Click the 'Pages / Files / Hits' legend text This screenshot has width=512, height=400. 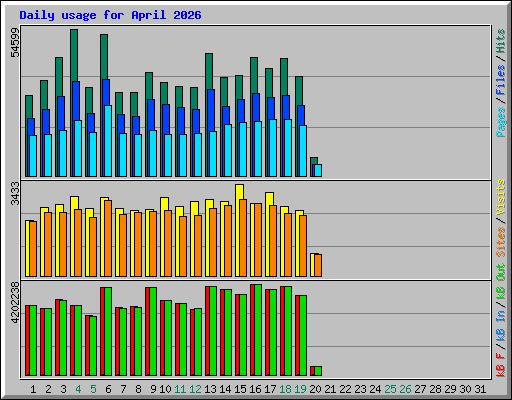[x=500, y=83]
